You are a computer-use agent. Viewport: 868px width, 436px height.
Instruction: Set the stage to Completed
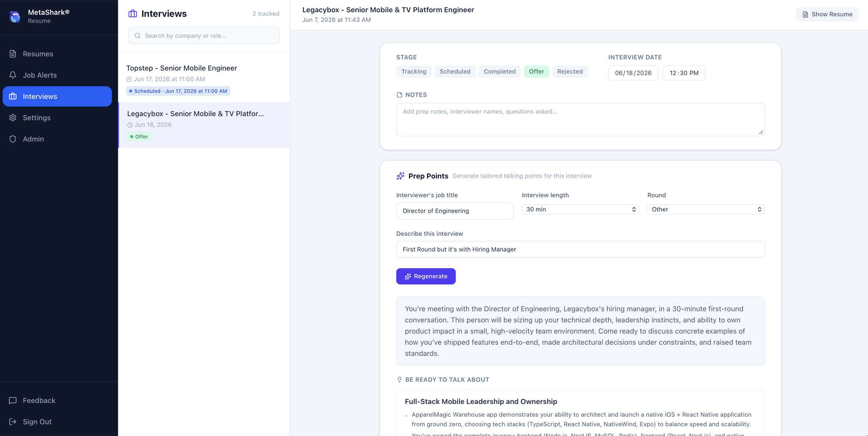[499, 71]
